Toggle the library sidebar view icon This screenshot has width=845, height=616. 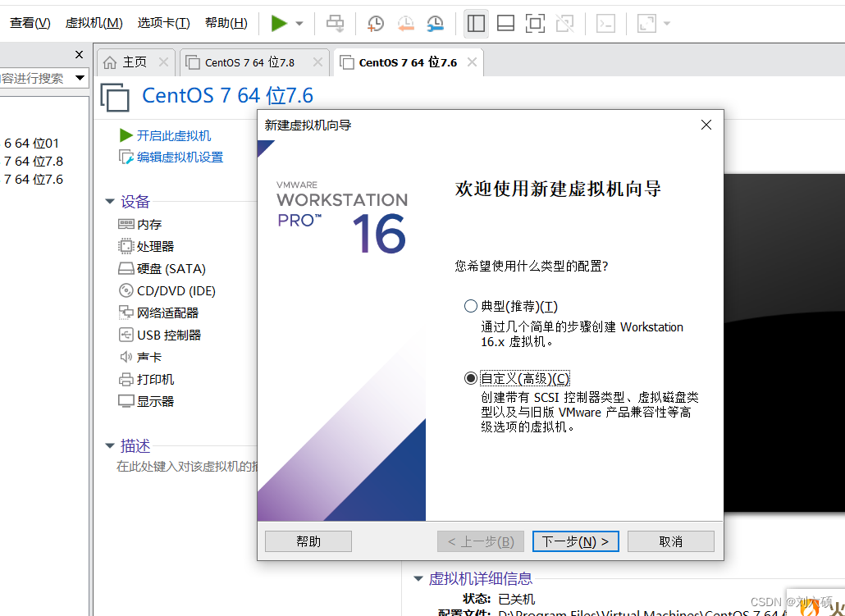coord(476,23)
